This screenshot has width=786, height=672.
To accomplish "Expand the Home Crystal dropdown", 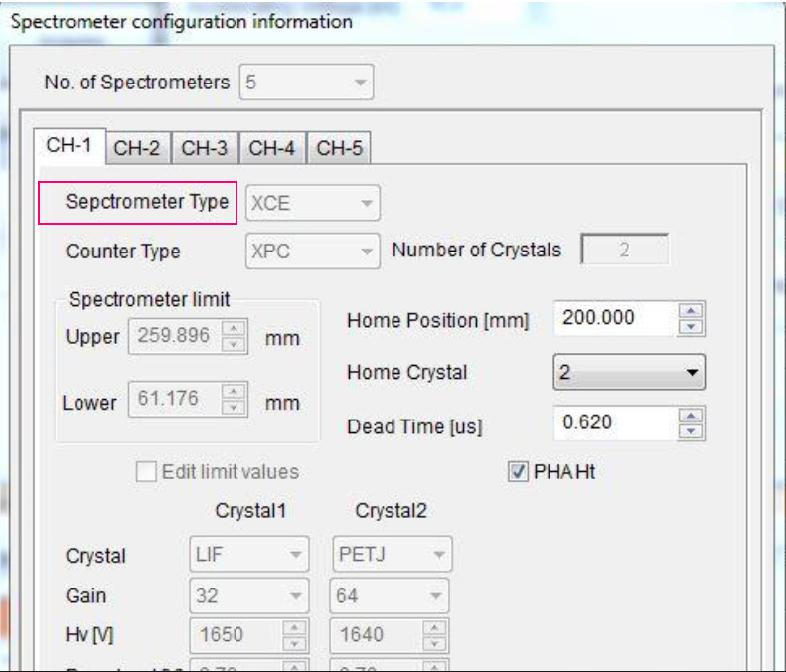I will 627,373.
